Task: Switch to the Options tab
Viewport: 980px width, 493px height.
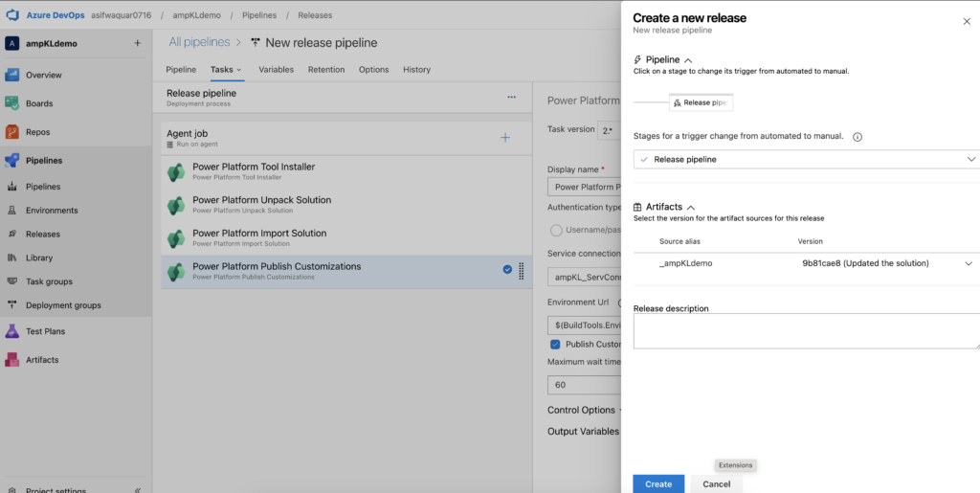Action: pos(374,70)
